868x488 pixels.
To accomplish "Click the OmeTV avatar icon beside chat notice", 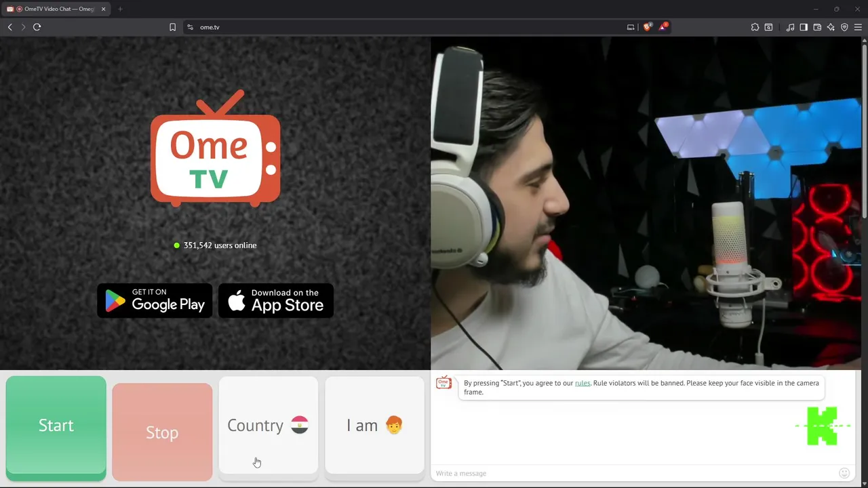I will 443,383.
